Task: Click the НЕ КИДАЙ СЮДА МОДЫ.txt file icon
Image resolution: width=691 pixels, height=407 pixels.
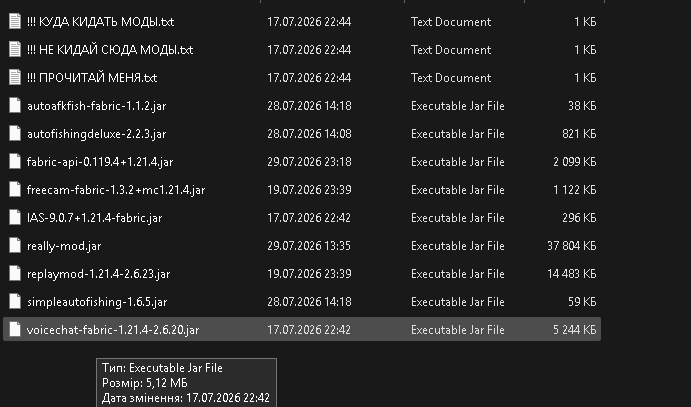Action: coord(15,49)
